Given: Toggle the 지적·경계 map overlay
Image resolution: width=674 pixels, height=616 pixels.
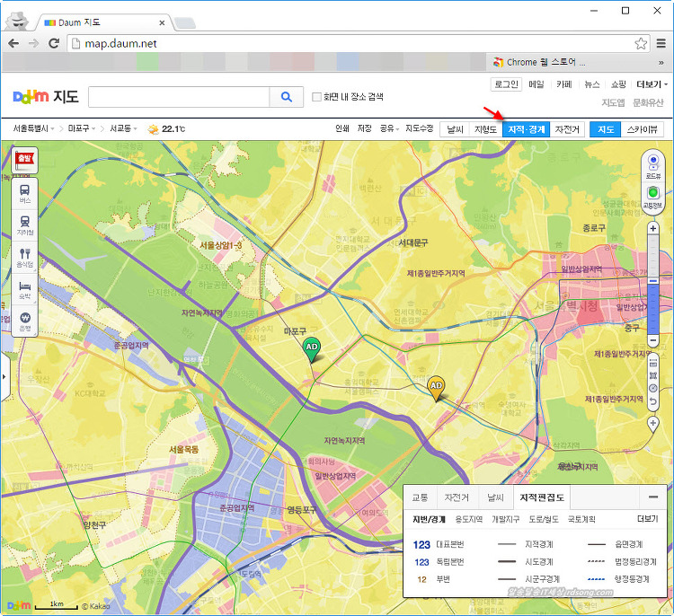Looking at the screenshot, I should (526, 129).
